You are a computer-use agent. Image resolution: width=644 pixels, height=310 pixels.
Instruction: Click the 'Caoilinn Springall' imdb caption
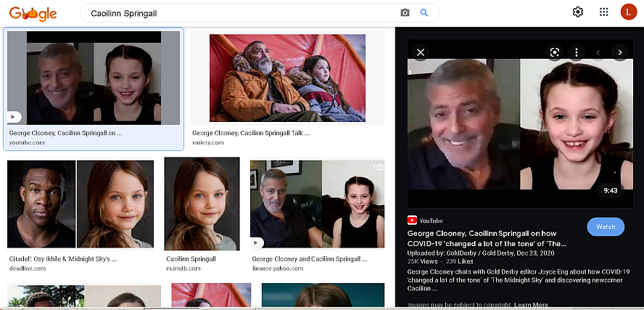(x=191, y=259)
